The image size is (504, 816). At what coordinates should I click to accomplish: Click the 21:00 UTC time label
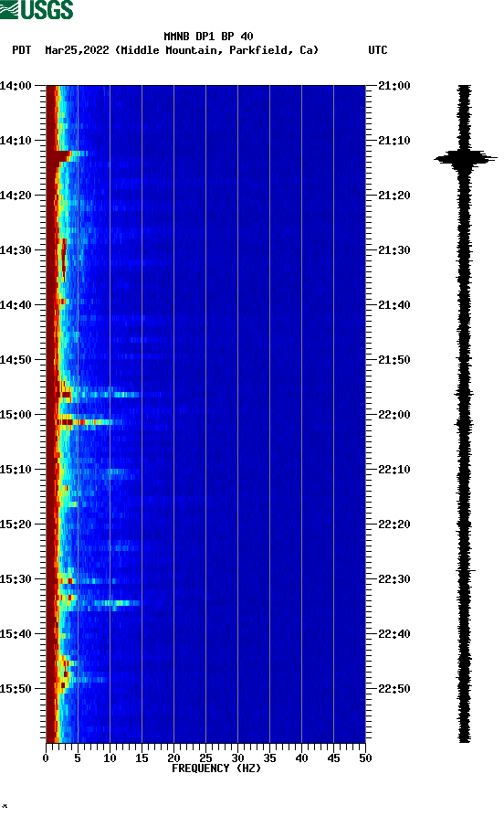[x=394, y=85]
